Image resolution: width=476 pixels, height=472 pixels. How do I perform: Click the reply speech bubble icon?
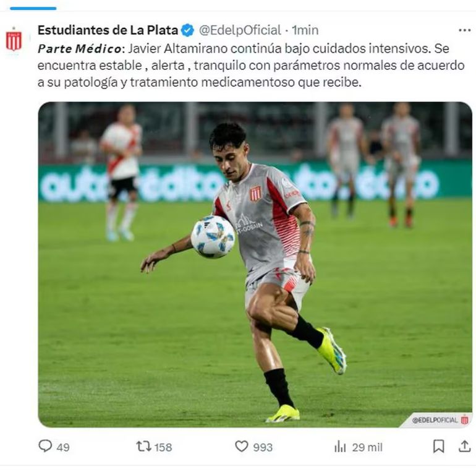pos(45,446)
